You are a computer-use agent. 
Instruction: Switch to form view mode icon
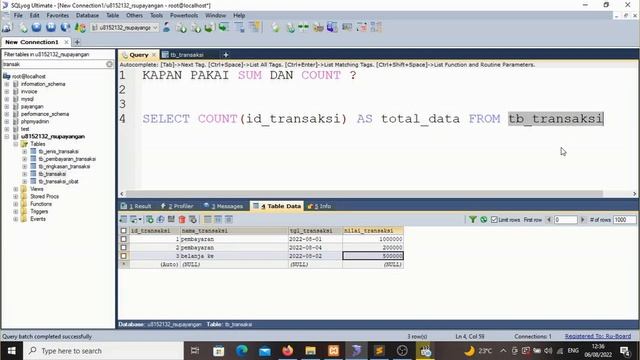pos(218,220)
